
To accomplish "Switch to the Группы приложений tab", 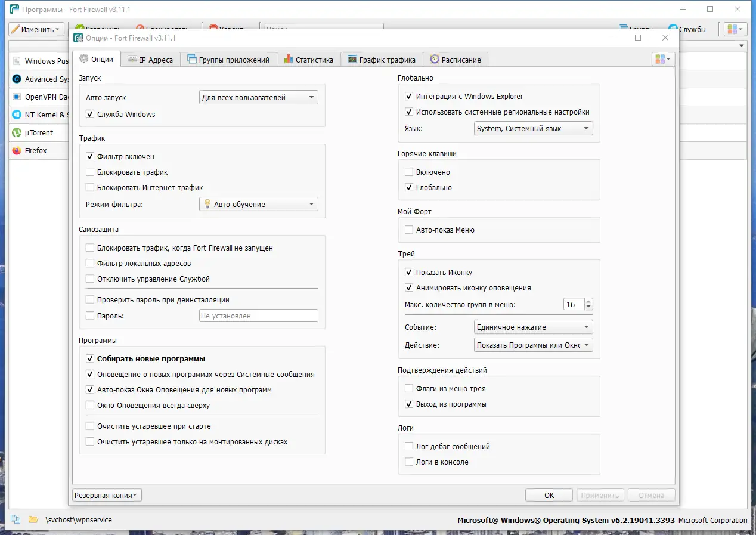I will (x=229, y=60).
